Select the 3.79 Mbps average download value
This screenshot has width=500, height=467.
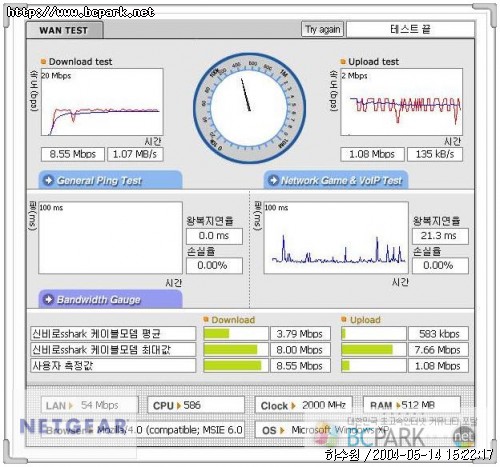300,334
